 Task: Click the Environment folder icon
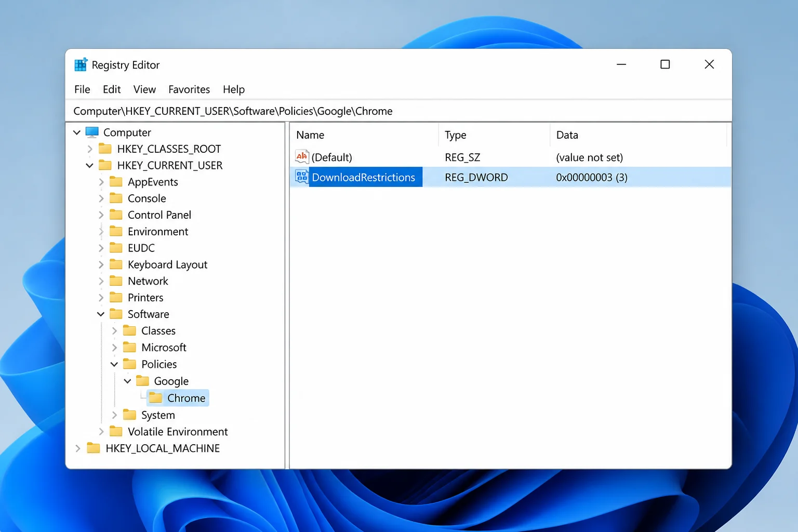click(116, 231)
